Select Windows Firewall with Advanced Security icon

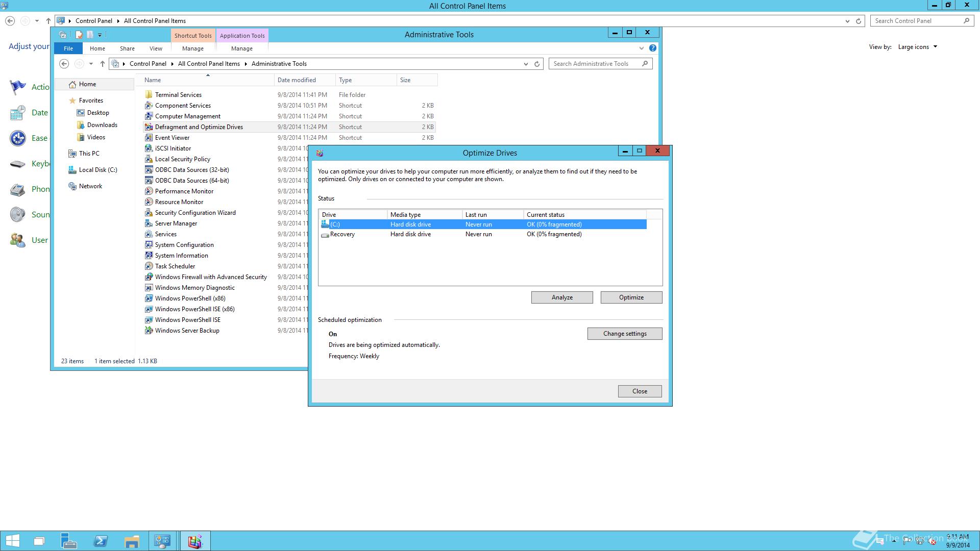point(149,277)
